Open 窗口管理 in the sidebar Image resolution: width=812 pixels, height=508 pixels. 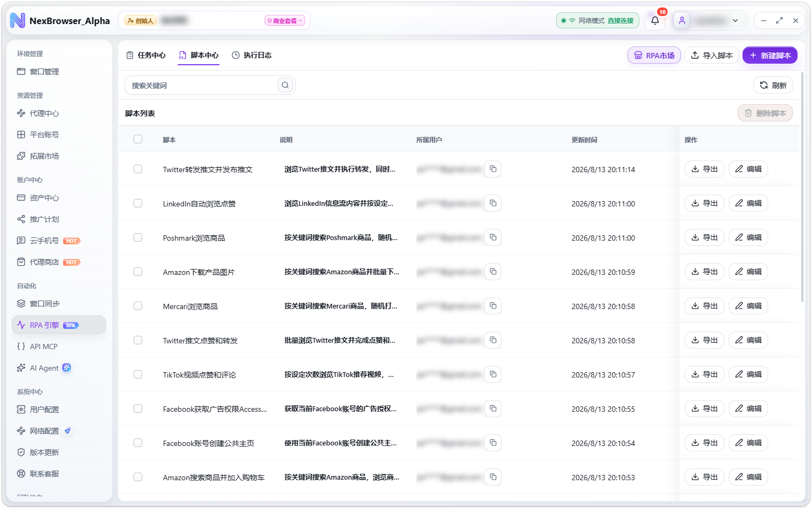point(59,72)
